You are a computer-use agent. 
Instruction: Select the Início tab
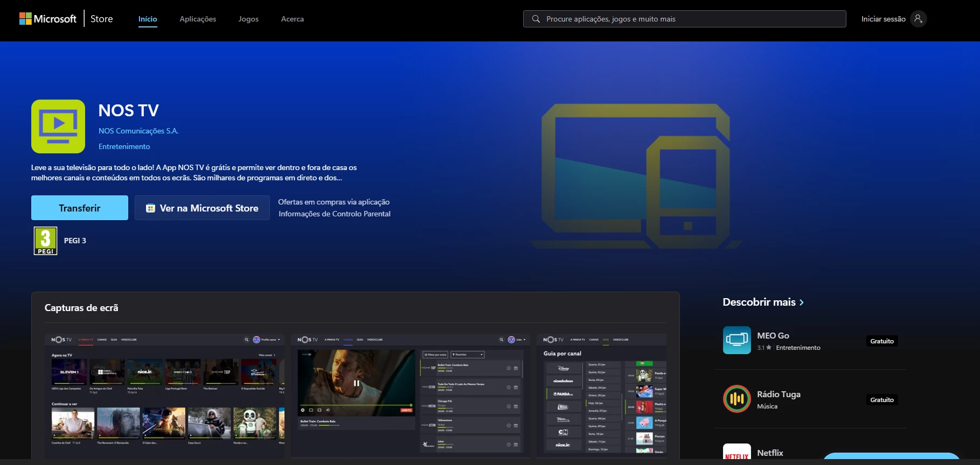[x=148, y=19]
